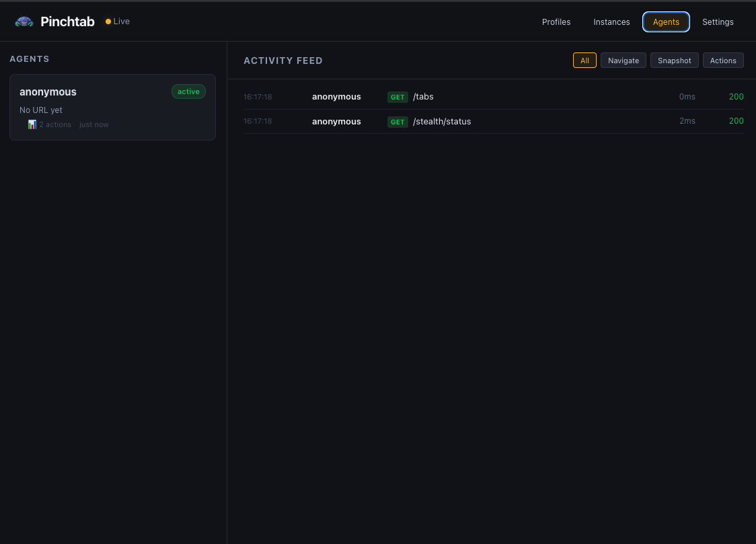
Task: Select the anonymous agent card
Action: pyautogui.click(x=112, y=108)
